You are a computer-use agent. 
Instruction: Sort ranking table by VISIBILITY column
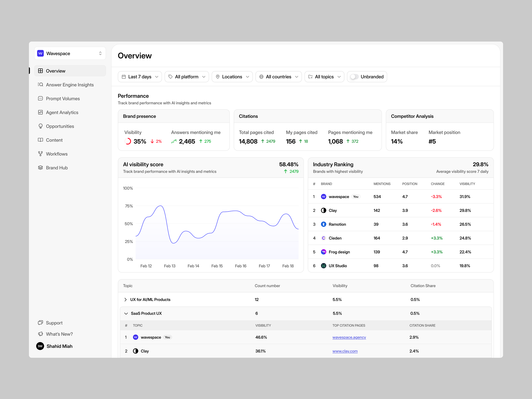[467, 184]
